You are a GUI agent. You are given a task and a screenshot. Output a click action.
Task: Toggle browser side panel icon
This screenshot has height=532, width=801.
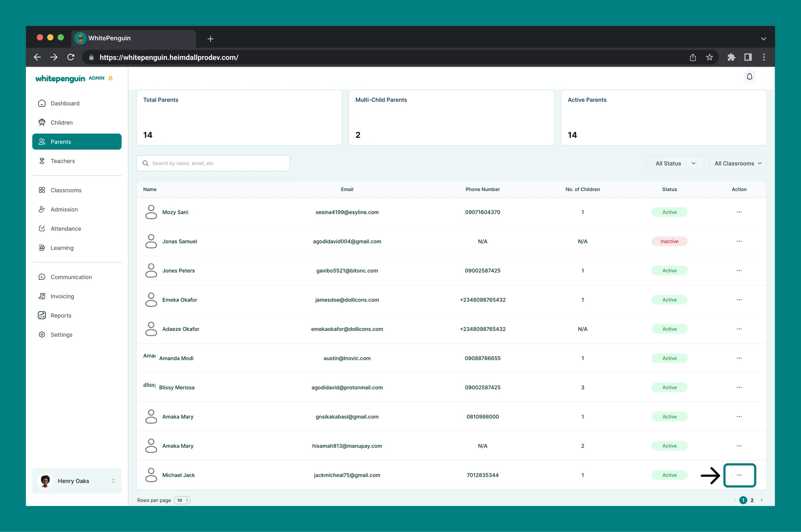point(748,57)
